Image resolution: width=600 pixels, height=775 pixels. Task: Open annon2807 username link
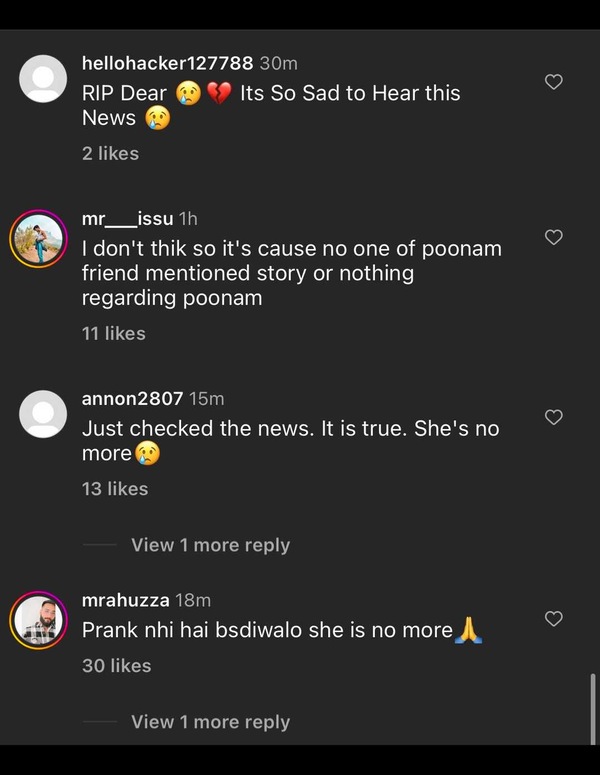pyautogui.click(x=132, y=398)
